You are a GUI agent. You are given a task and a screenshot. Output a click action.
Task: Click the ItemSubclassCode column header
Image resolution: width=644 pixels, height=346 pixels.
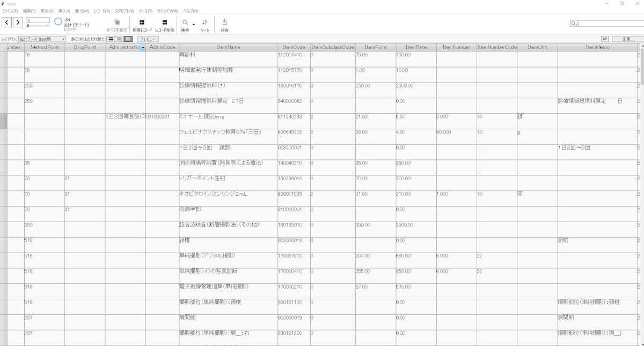[x=333, y=47]
